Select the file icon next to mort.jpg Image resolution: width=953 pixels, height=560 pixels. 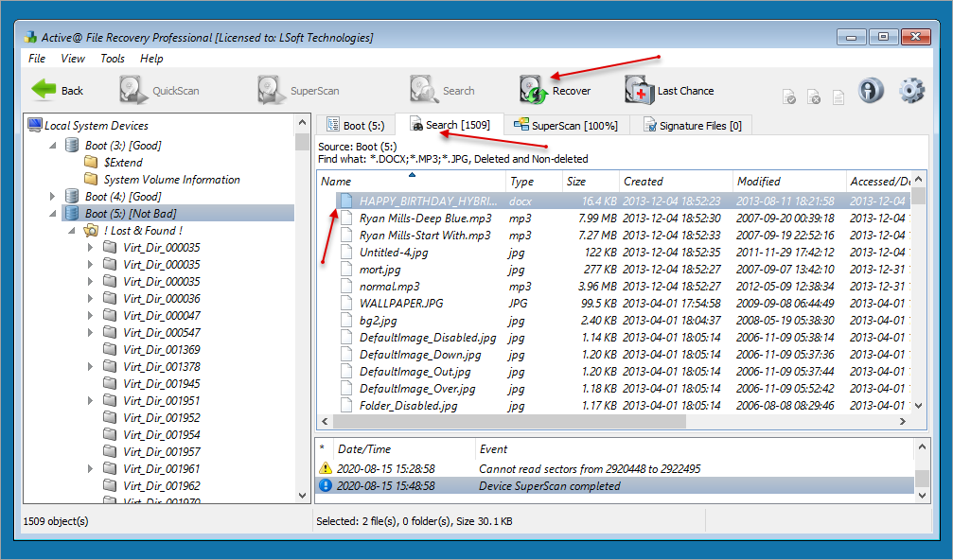coord(346,269)
